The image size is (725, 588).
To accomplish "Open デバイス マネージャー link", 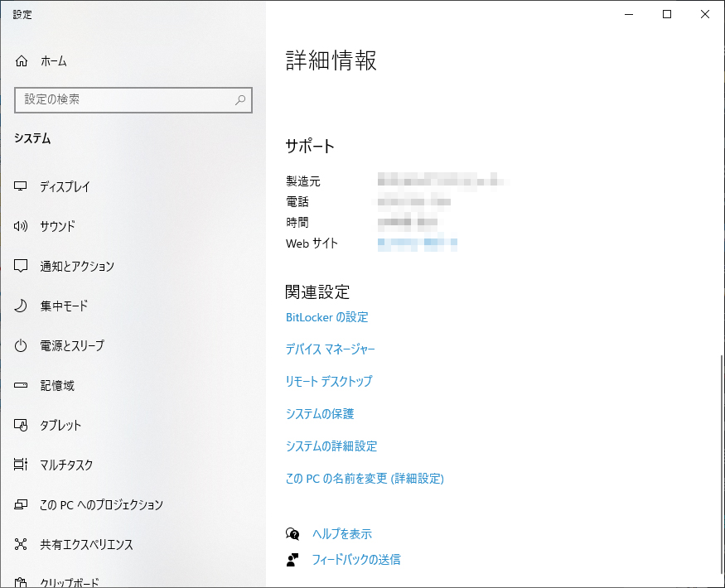I will pos(330,349).
